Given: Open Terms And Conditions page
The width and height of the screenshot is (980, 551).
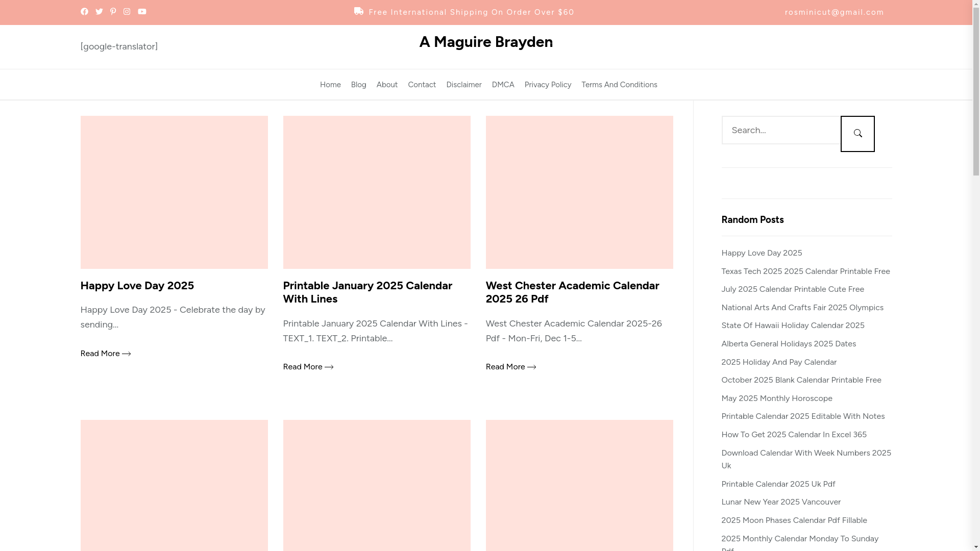Looking at the screenshot, I should point(619,85).
